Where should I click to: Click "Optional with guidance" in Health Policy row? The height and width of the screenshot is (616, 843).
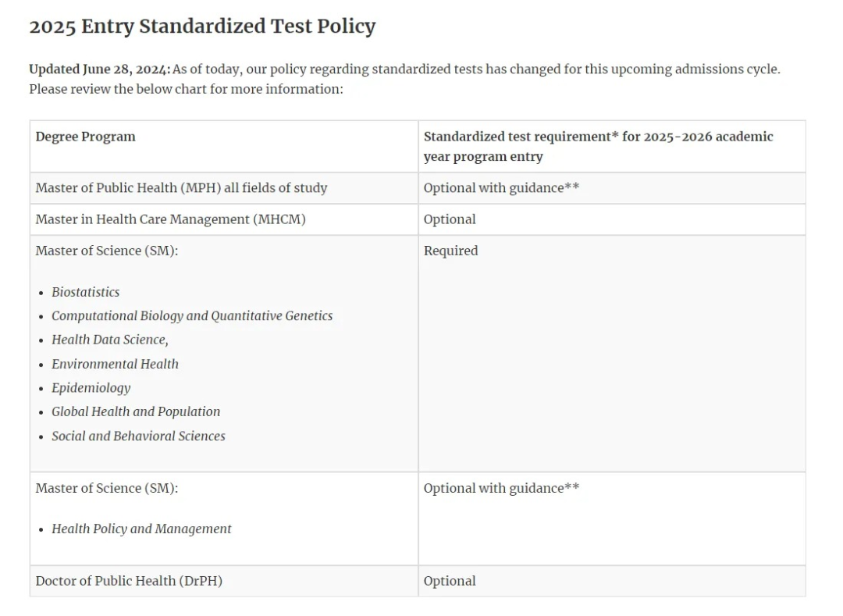click(501, 488)
